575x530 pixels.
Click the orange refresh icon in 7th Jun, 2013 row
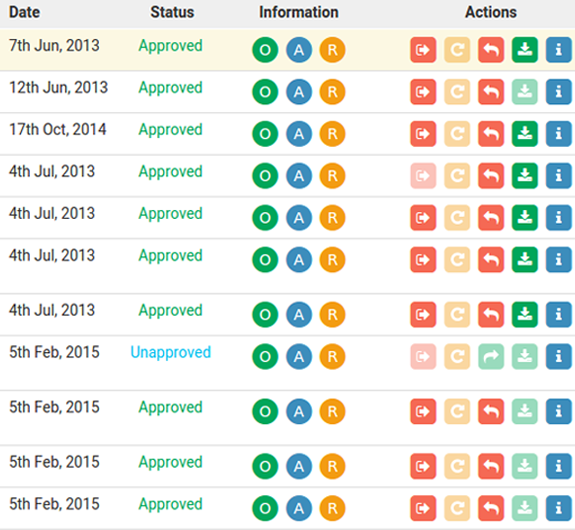457,50
